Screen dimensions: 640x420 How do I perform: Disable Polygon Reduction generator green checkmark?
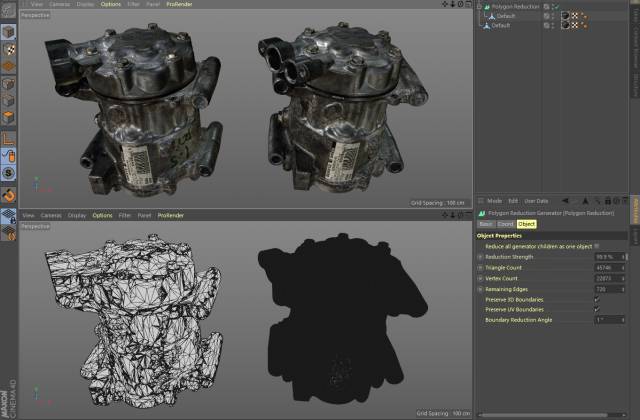coord(556,6)
